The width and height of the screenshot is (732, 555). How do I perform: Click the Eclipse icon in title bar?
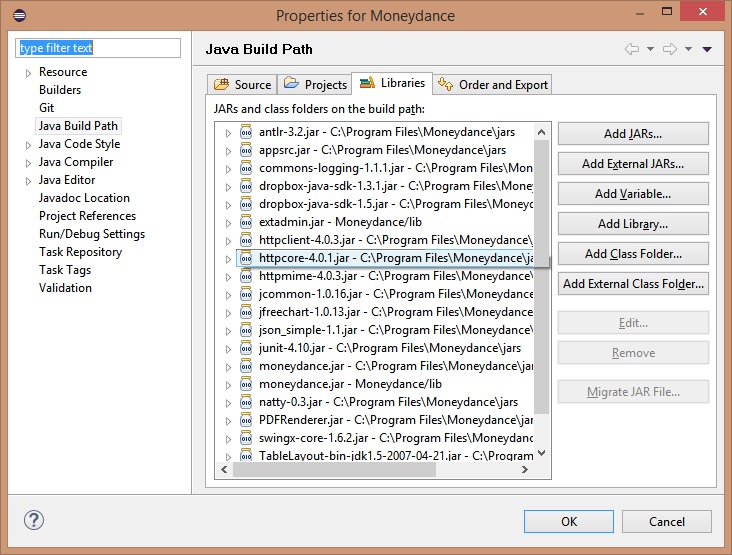point(20,15)
